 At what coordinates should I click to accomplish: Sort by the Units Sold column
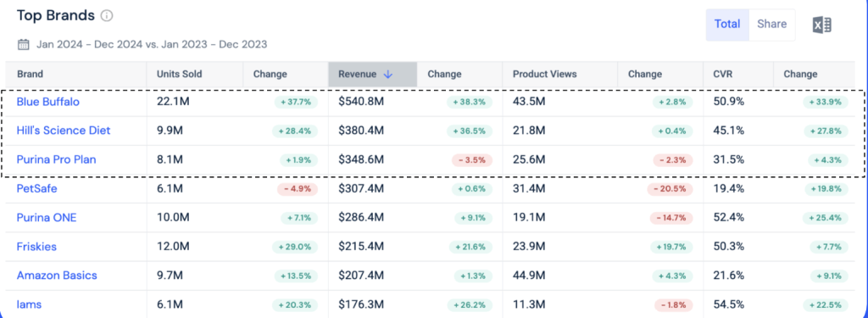tap(180, 75)
